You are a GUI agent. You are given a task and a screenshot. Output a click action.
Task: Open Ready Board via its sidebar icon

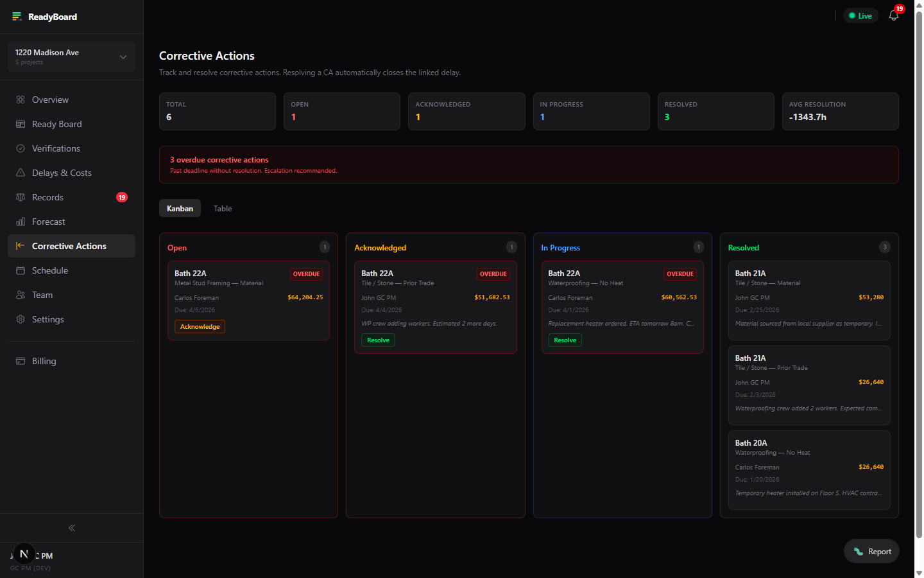(x=21, y=124)
